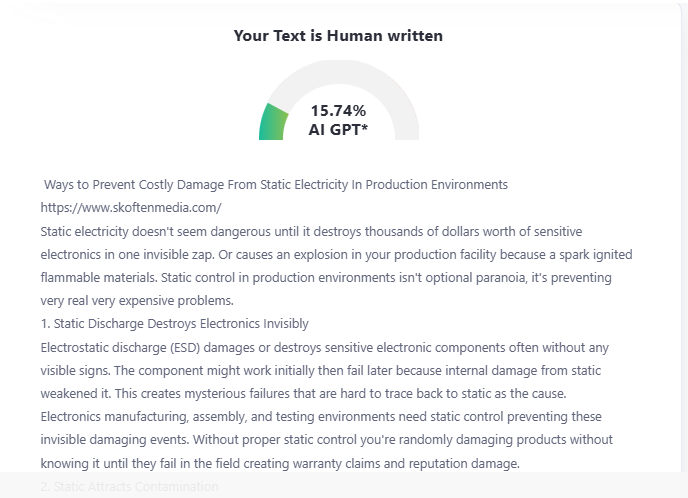Click the line starting "knowing it until they fail"

pos(280,463)
